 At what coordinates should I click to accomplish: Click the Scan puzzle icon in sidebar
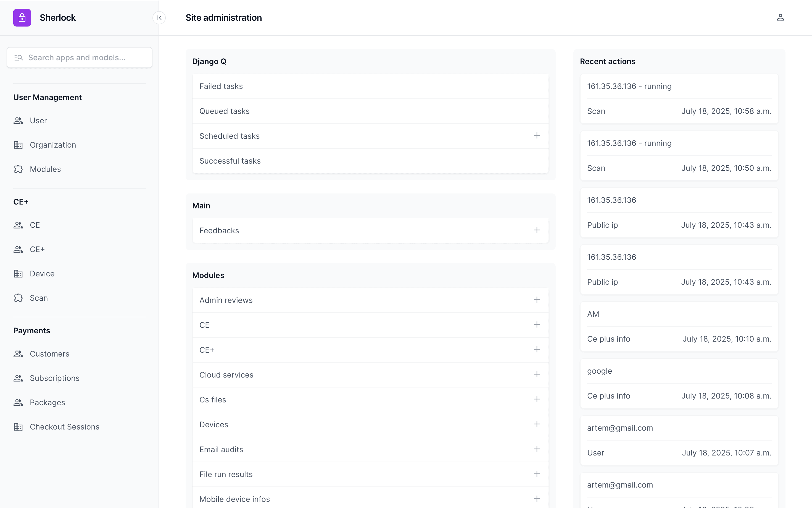tap(18, 298)
